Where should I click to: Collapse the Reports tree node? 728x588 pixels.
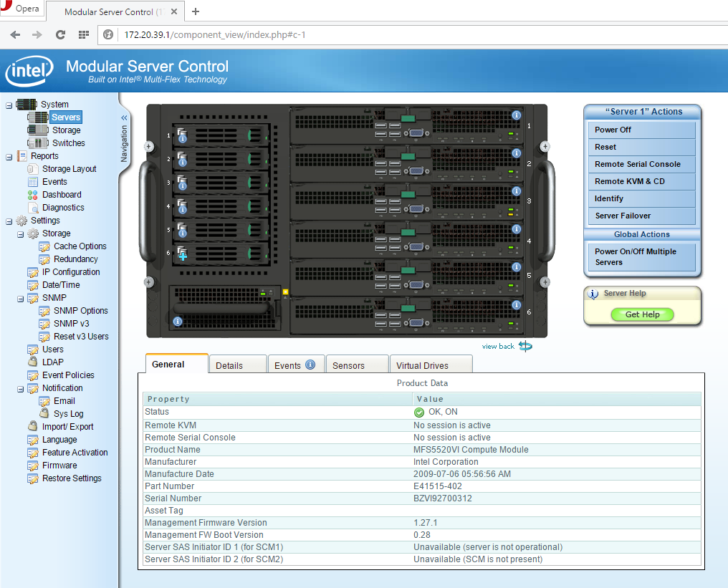9,158
